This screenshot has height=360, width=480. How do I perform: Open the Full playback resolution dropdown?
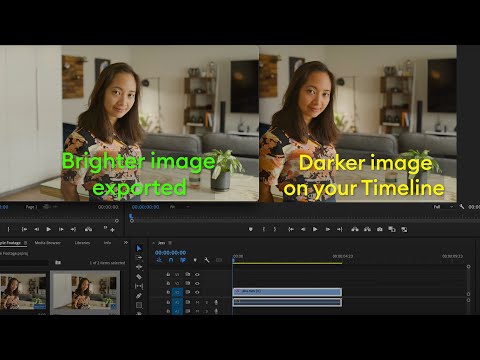click(x=443, y=207)
